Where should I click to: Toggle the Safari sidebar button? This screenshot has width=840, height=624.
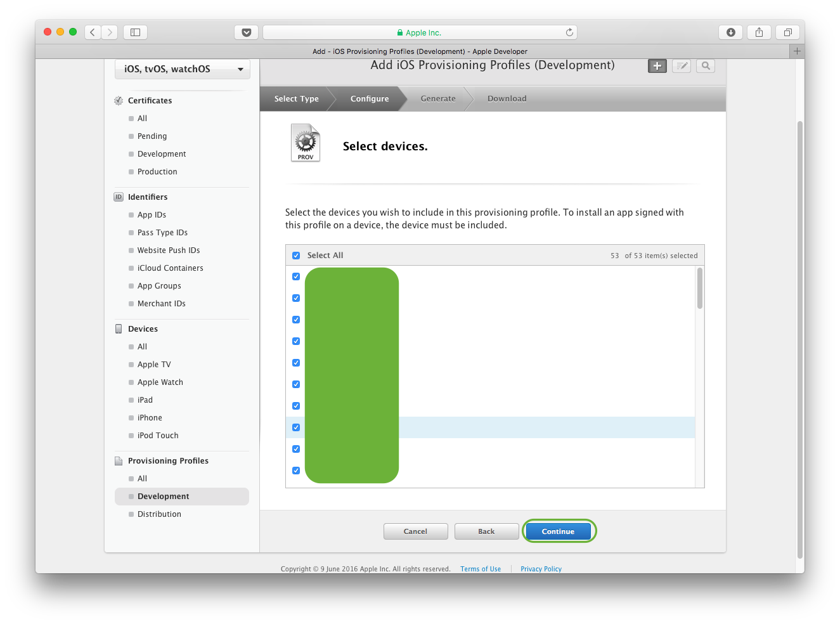point(135,32)
